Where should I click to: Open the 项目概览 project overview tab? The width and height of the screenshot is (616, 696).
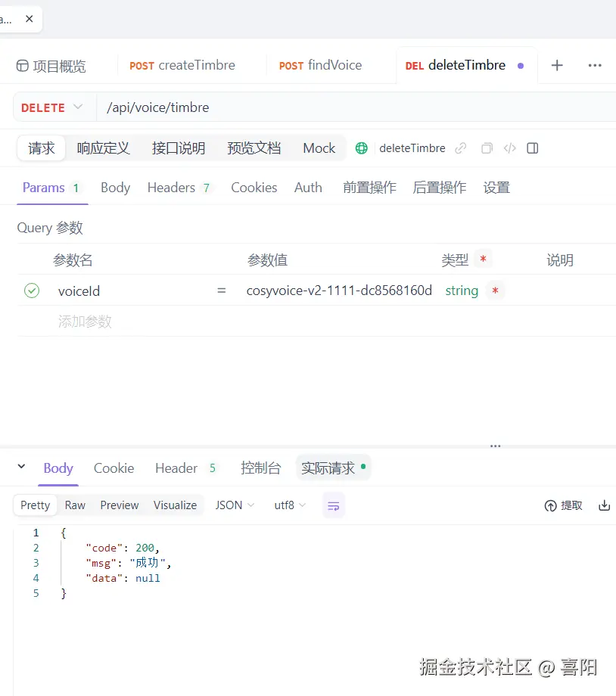click(x=51, y=66)
